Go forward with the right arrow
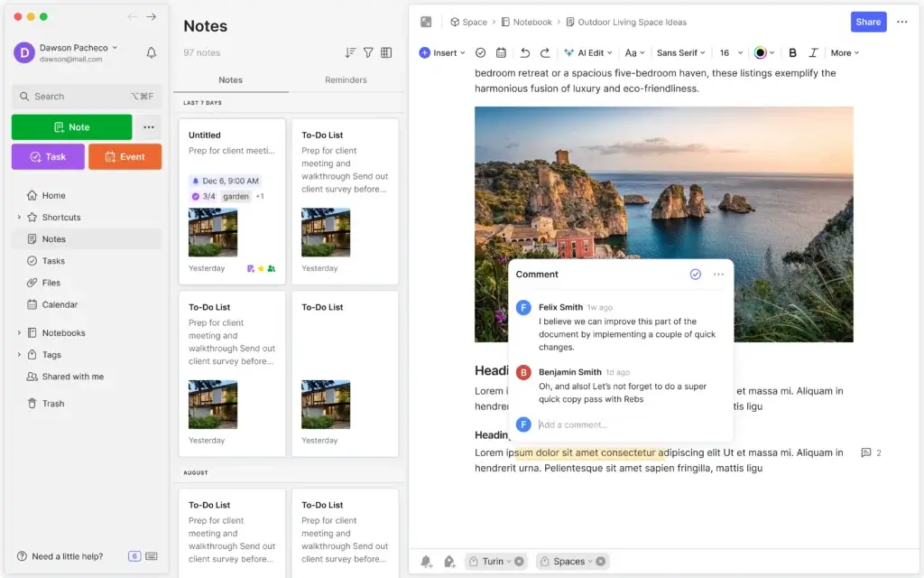 (x=152, y=16)
